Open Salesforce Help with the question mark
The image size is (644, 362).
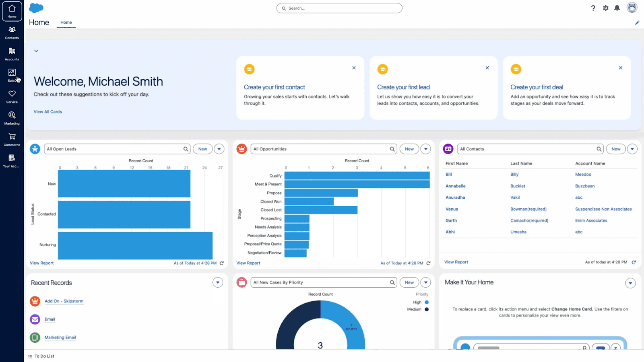593,8
